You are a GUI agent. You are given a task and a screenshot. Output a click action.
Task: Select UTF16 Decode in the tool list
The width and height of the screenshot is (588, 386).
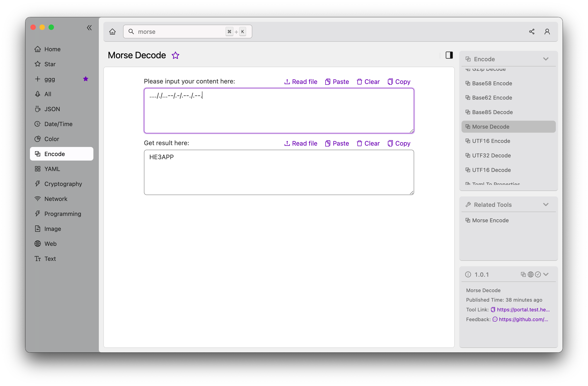508,170
